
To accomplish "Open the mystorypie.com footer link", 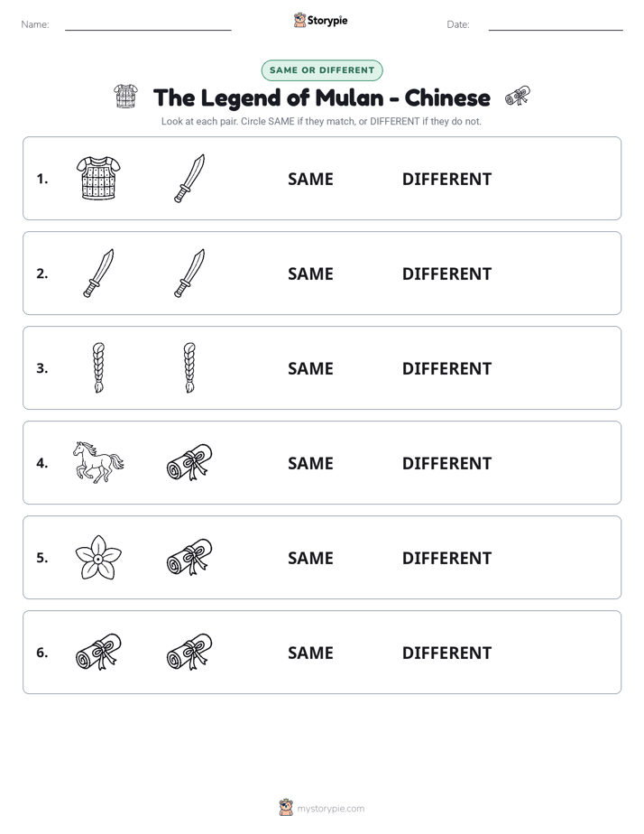I will coord(330,809).
